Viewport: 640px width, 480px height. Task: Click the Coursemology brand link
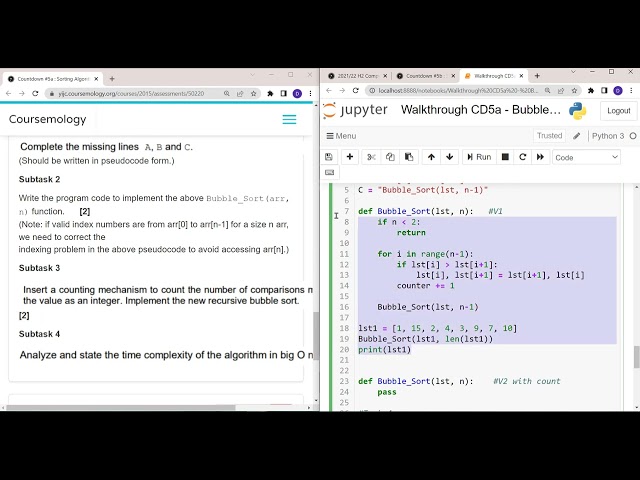click(x=48, y=119)
